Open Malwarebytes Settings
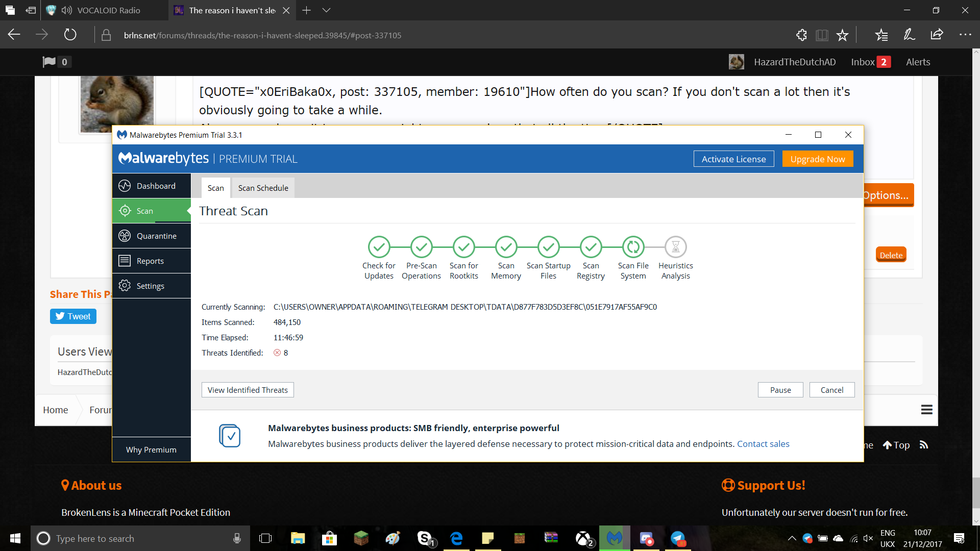Viewport: 980px width, 551px height. 152,286
